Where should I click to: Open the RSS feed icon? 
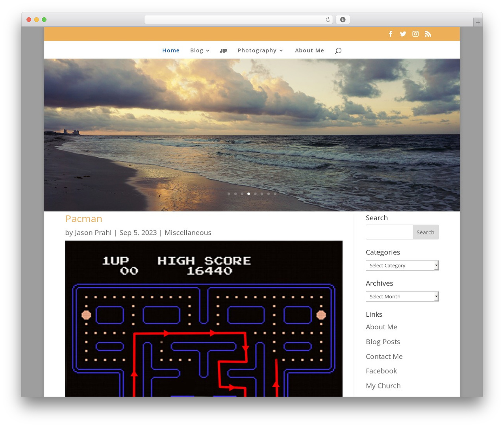pyautogui.click(x=428, y=34)
